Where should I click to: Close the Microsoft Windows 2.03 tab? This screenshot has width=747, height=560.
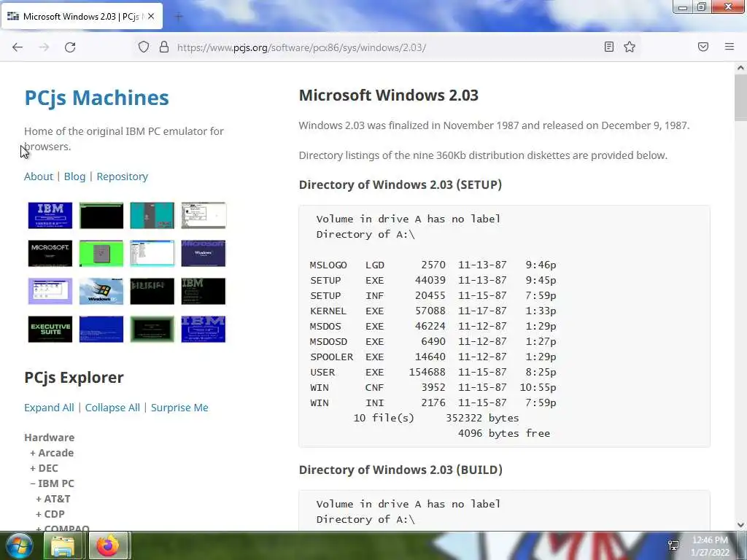(x=151, y=16)
